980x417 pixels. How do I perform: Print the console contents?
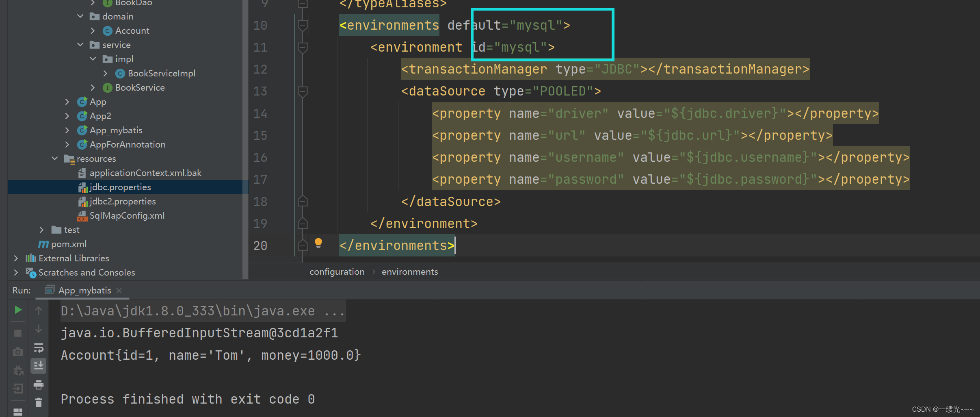pos(39,384)
